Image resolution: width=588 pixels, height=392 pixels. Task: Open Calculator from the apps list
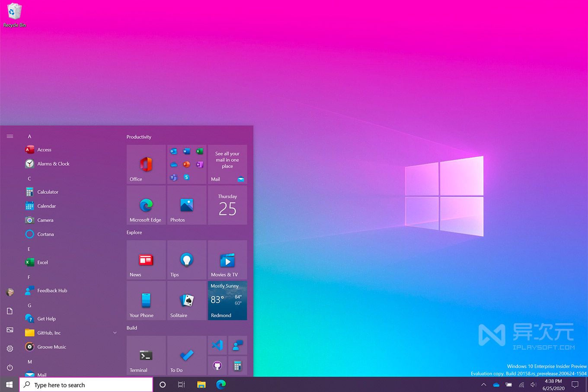tap(48, 192)
